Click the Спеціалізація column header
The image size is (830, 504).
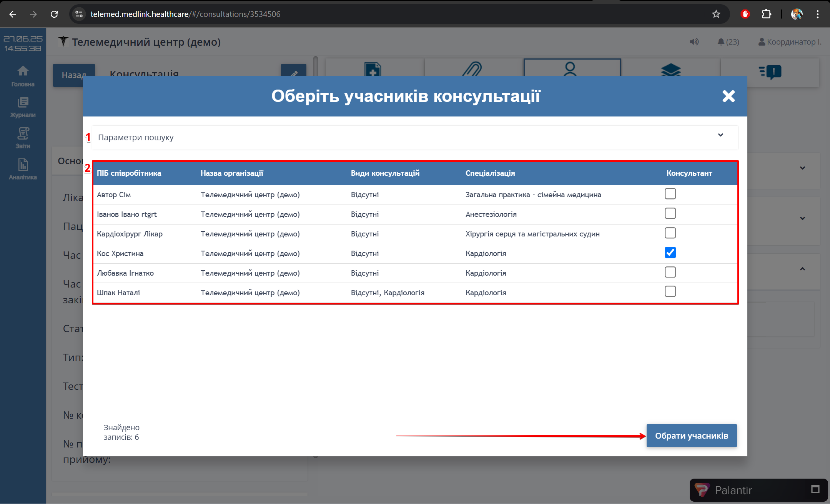coord(490,173)
